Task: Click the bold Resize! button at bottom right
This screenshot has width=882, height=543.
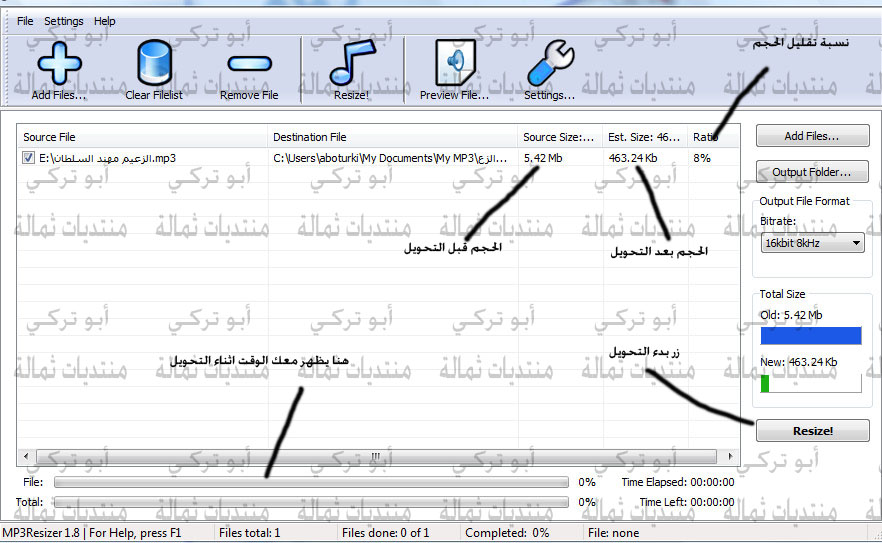Action: coord(812,431)
